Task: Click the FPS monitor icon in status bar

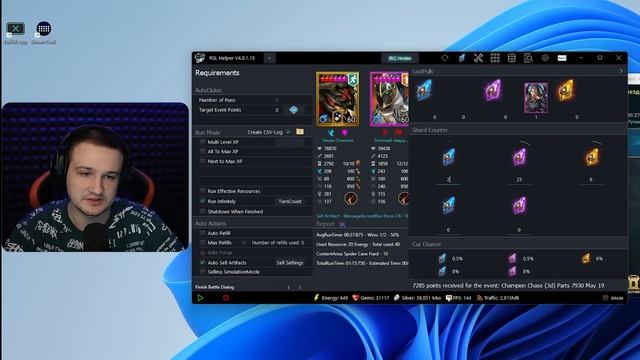Action: pos(449,298)
